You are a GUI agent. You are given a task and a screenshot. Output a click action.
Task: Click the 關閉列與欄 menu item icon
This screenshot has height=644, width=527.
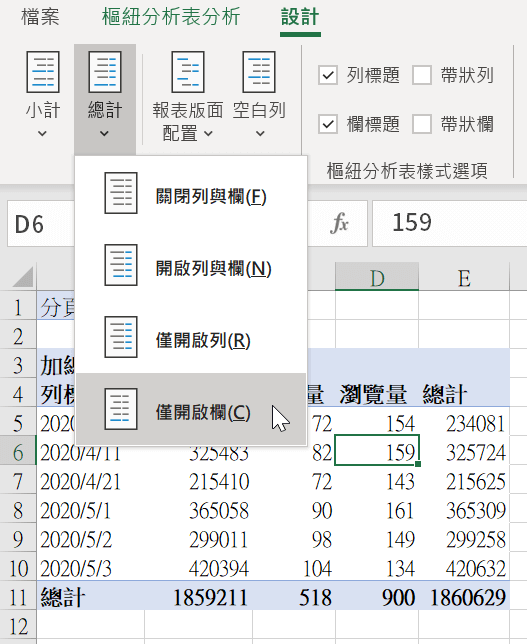tap(121, 193)
